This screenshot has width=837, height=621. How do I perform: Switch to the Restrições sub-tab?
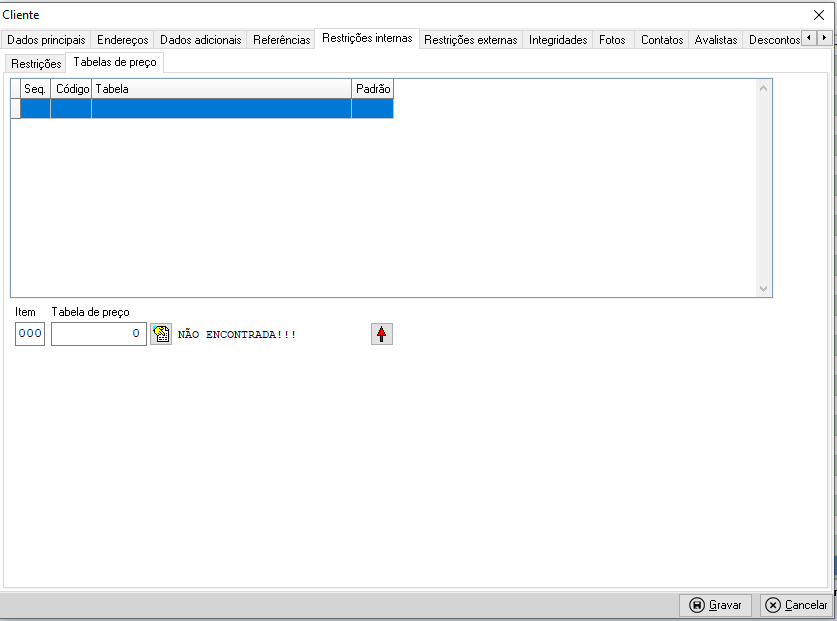pos(36,63)
